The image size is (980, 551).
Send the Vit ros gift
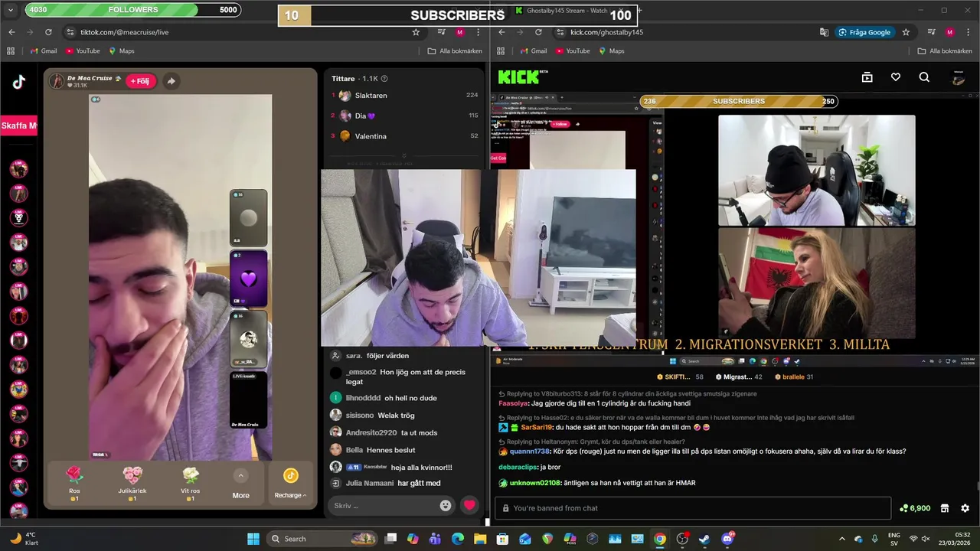[191, 482]
